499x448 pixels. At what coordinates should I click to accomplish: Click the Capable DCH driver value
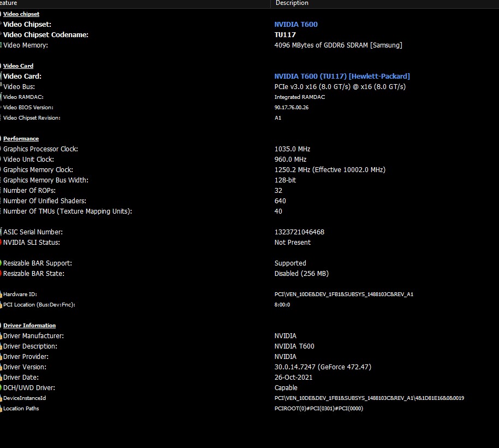point(286,388)
